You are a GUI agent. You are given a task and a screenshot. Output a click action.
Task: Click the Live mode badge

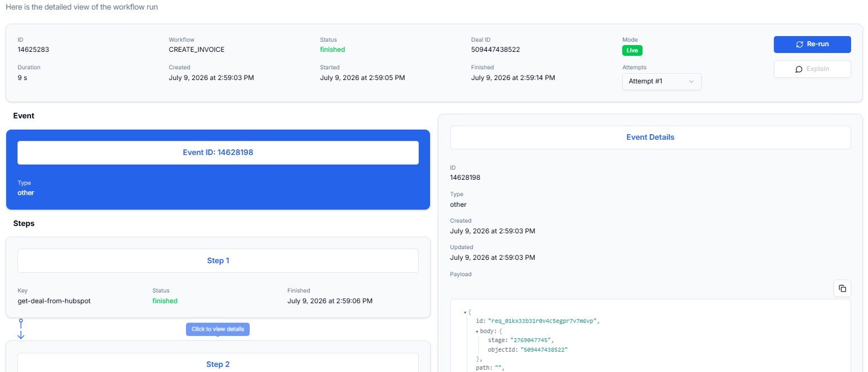(632, 51)
